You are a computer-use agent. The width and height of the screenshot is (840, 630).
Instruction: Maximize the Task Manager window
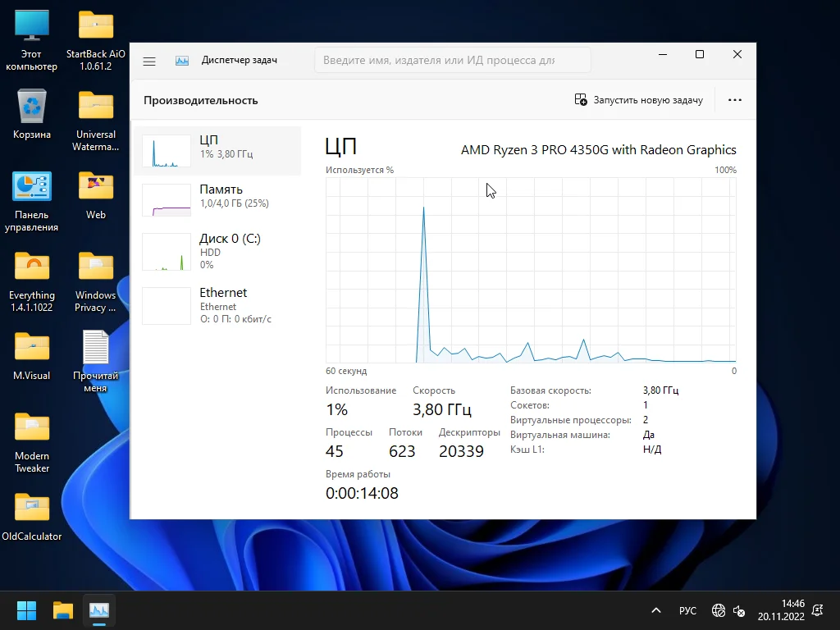tap(700, 55)
